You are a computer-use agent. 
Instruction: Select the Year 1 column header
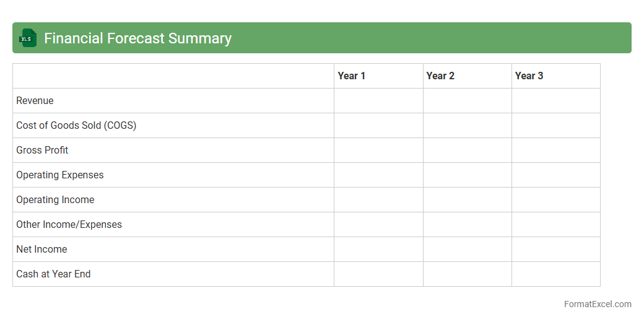click(352, 76)
